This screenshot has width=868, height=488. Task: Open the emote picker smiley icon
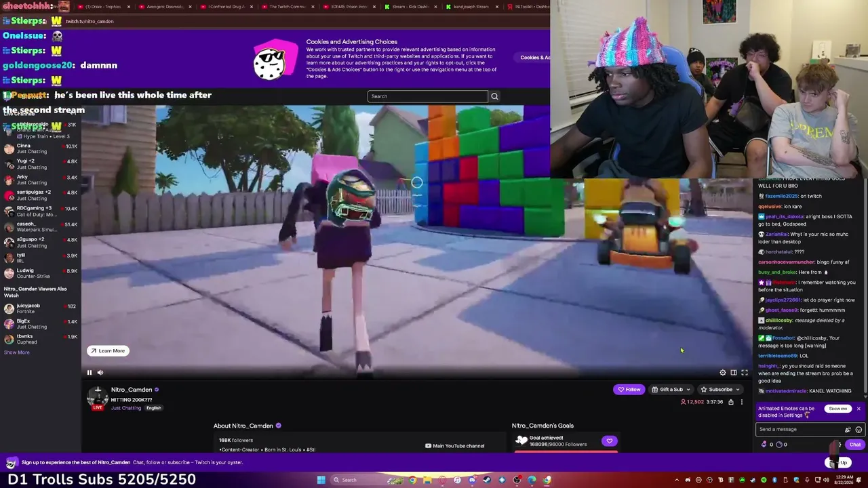(859, 430)
